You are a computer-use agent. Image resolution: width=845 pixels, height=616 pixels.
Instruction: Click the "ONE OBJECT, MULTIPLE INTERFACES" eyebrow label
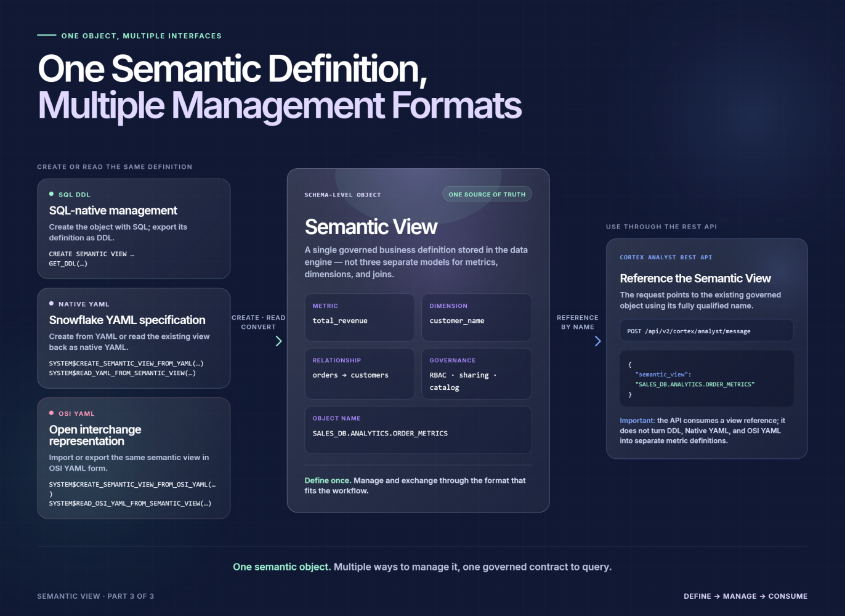(x=142, y=36)
